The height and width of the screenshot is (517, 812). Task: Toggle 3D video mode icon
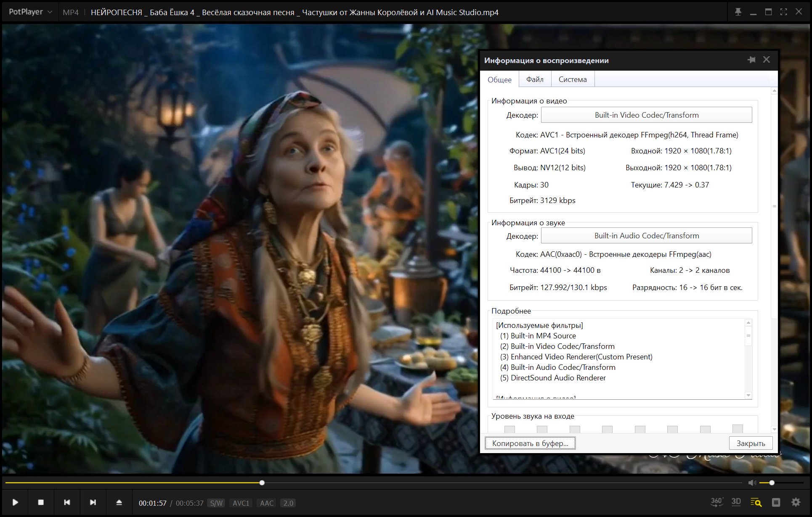pyautogui.click(x=736, y=502)
